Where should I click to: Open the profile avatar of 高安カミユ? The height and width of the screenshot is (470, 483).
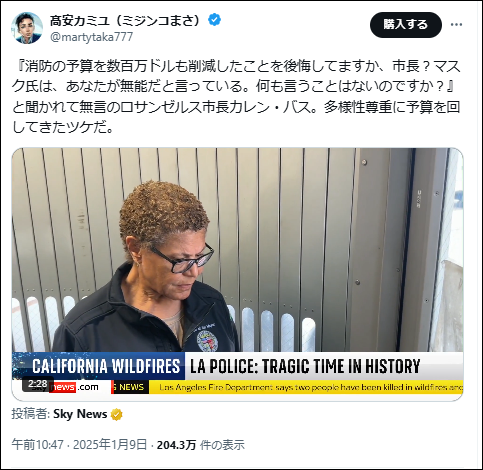tap(27, 28)
